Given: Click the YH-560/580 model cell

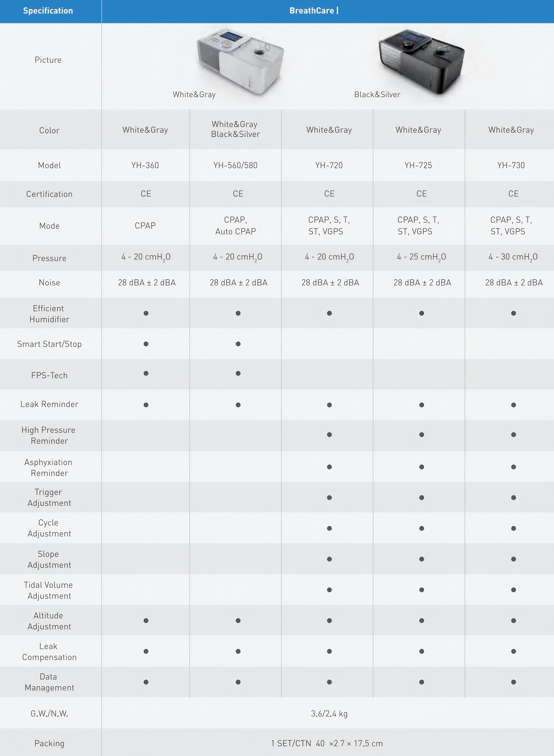Looking at the screenshot, I should pos(235,165).
